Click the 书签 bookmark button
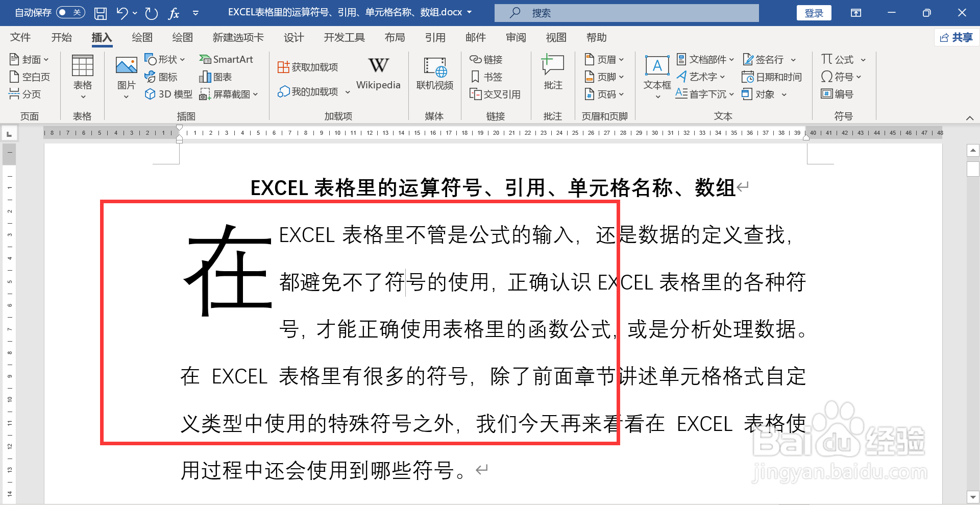Image resolution: width=980 pixels, height=505 pixels. pyautogui.click(x=486, y=77)
